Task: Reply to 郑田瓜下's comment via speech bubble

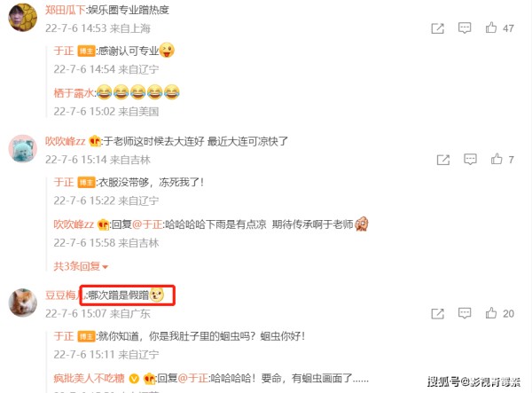Action: 465,28
